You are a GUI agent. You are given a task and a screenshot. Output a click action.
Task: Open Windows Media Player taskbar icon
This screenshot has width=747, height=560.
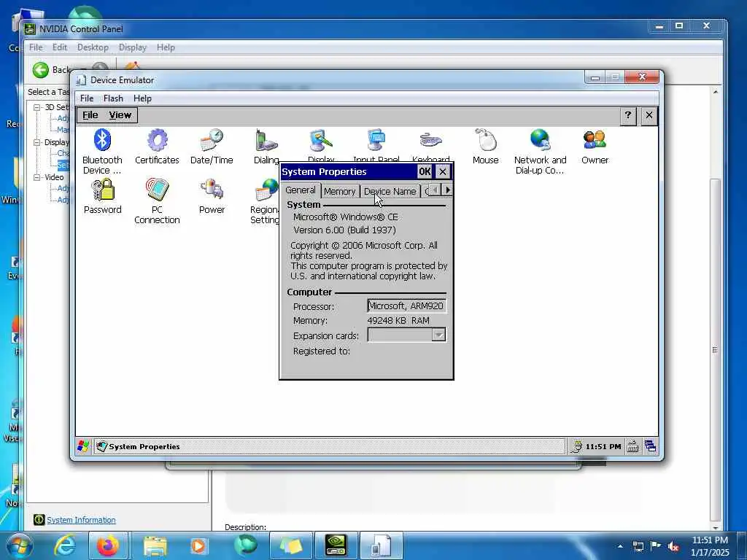coord(198,545)
